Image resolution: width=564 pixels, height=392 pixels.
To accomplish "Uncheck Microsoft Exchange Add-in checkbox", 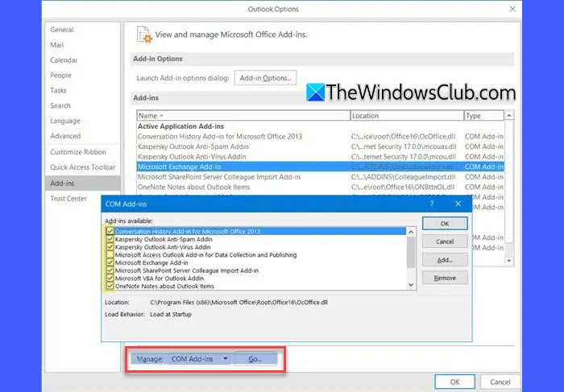I will tap(110, 263).
